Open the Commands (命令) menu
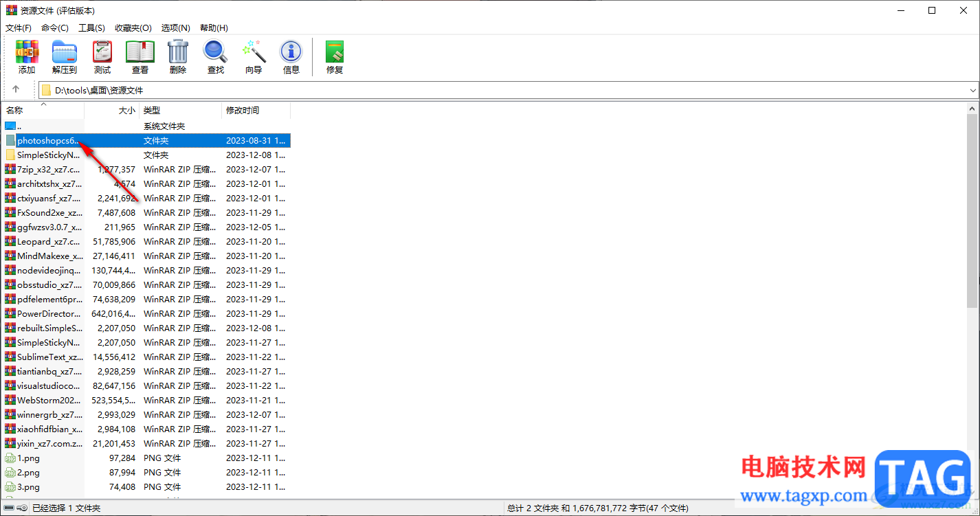Screen dimensions: 980x516 coord(55,27)
